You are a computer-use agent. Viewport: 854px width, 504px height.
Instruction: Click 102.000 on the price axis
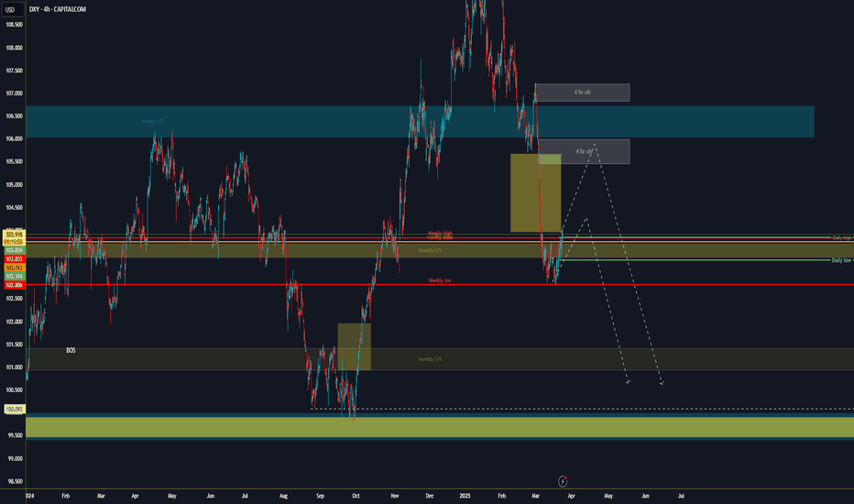14,322
